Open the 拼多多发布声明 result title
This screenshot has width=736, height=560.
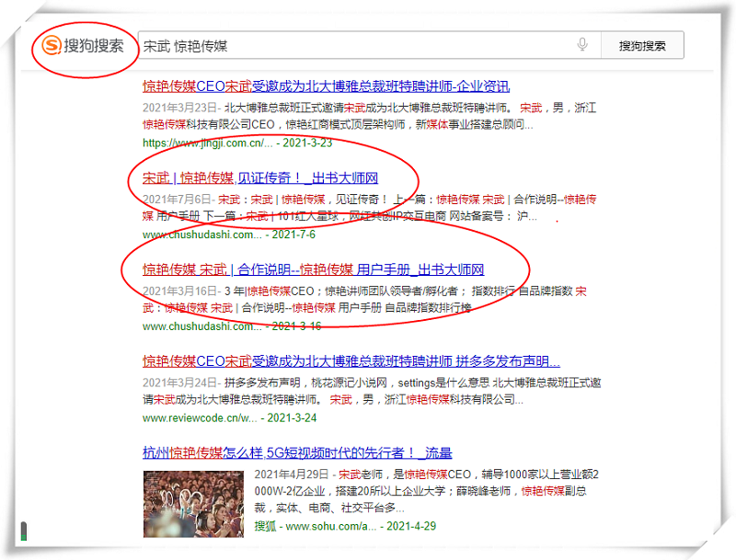pos(351,360)
